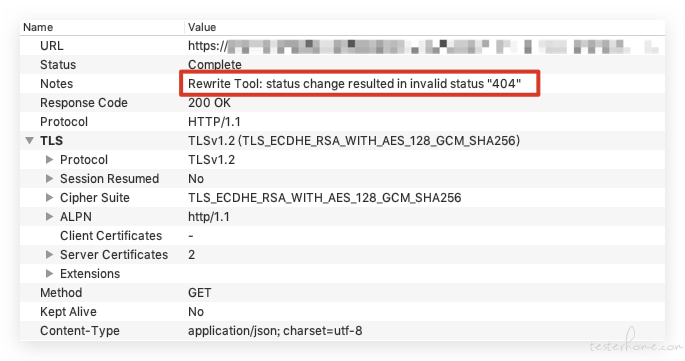Click the Name column header
Screen dimensions: 685x361
38,27
